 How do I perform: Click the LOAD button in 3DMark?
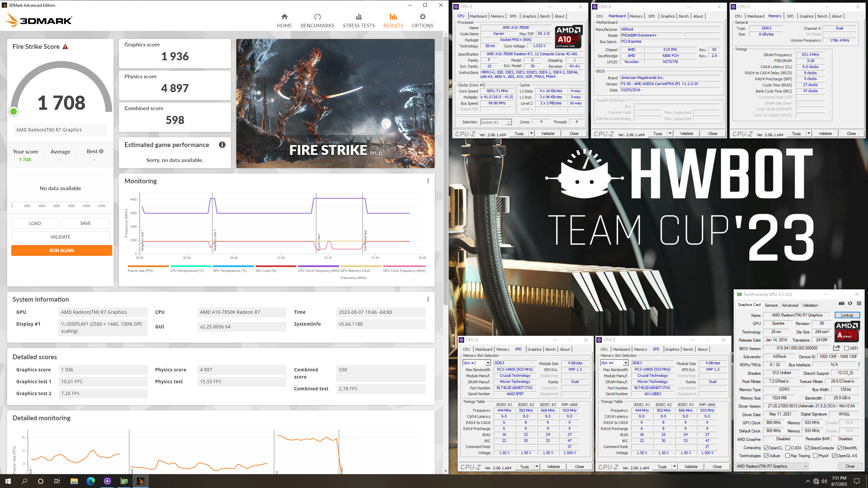(35, 223)
